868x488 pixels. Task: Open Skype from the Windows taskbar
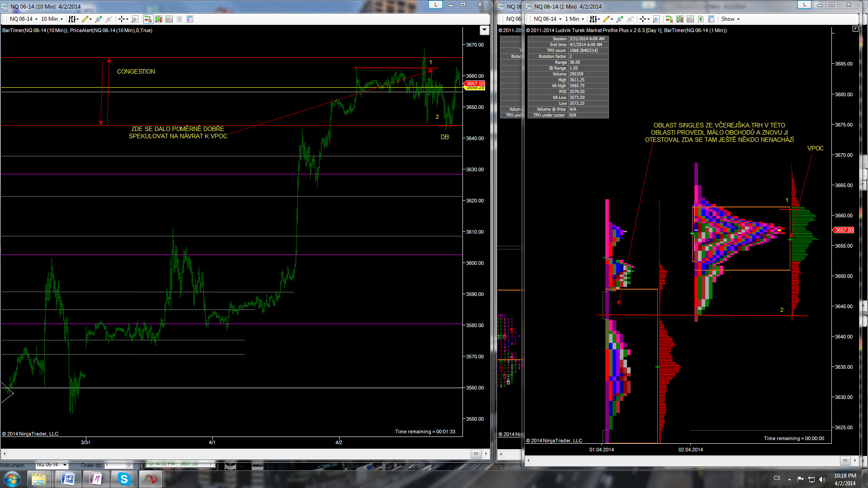[x=124, y=479]
